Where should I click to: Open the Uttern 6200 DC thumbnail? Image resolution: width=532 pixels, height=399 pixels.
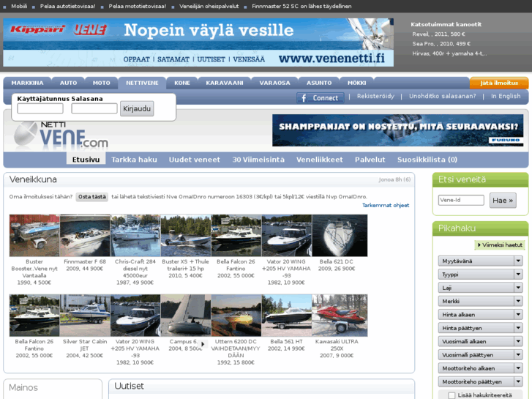tap(236, 316)
